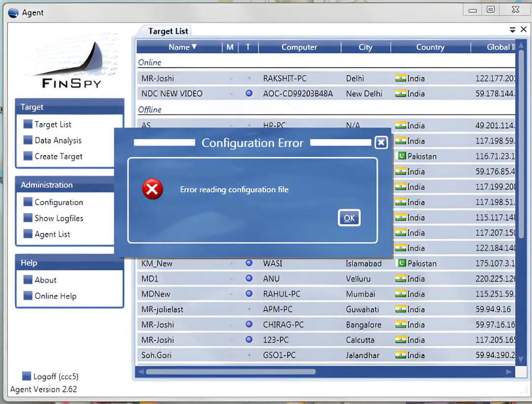Click the square icon beside Target List
The height and width of the screenshot is (404, 532).
28,124
